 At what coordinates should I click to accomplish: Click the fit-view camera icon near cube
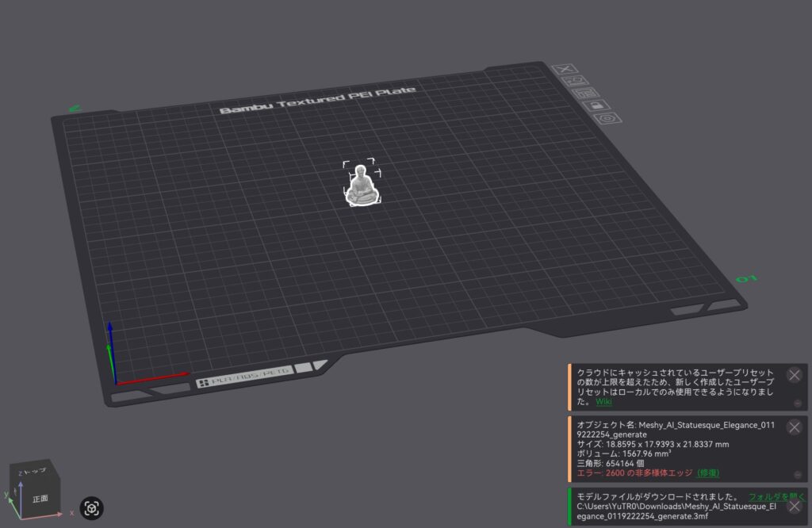coord(92,507)
